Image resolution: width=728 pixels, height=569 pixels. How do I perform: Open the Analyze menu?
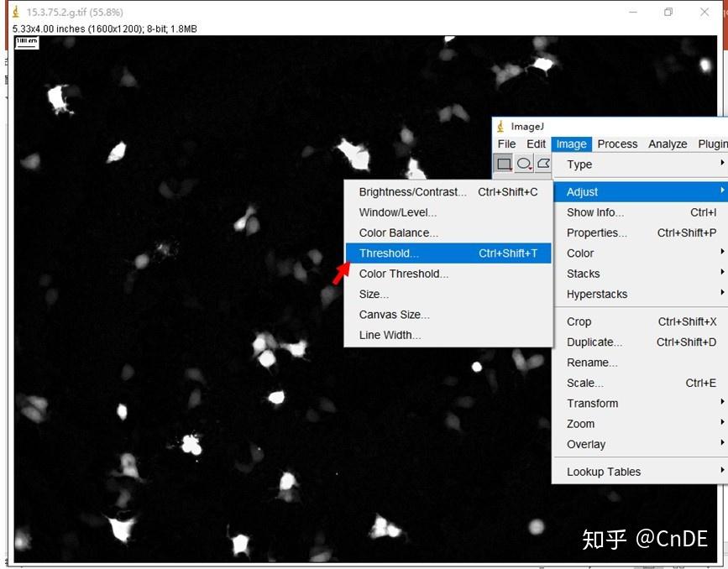click(668, 144)
